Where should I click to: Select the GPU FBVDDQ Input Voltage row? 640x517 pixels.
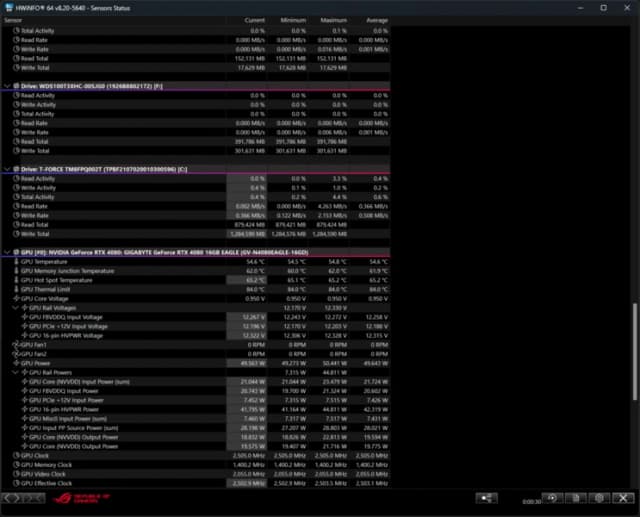196,317
